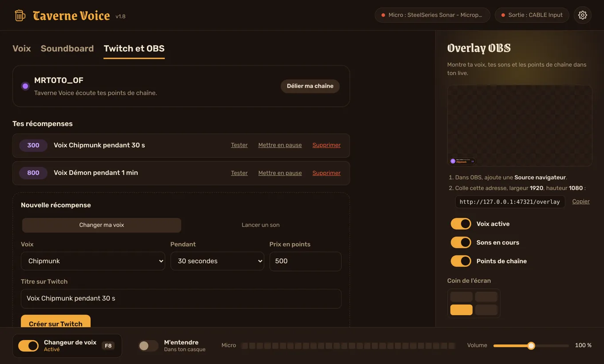Choose the bottom-right Coin de l'écran option
Image resolution: width=604 pixels, height=364 pixels.
pos(486,310)
